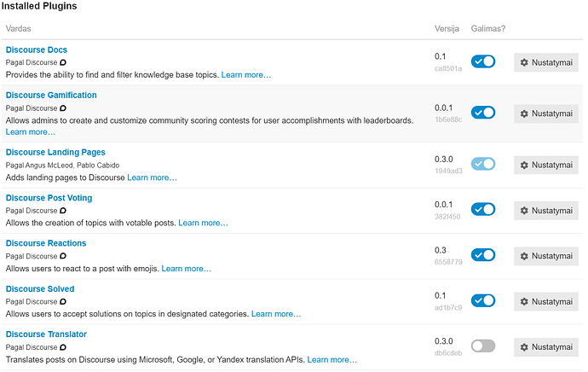Enable the Discourse Translator plugin toggle

coord(483,346)
